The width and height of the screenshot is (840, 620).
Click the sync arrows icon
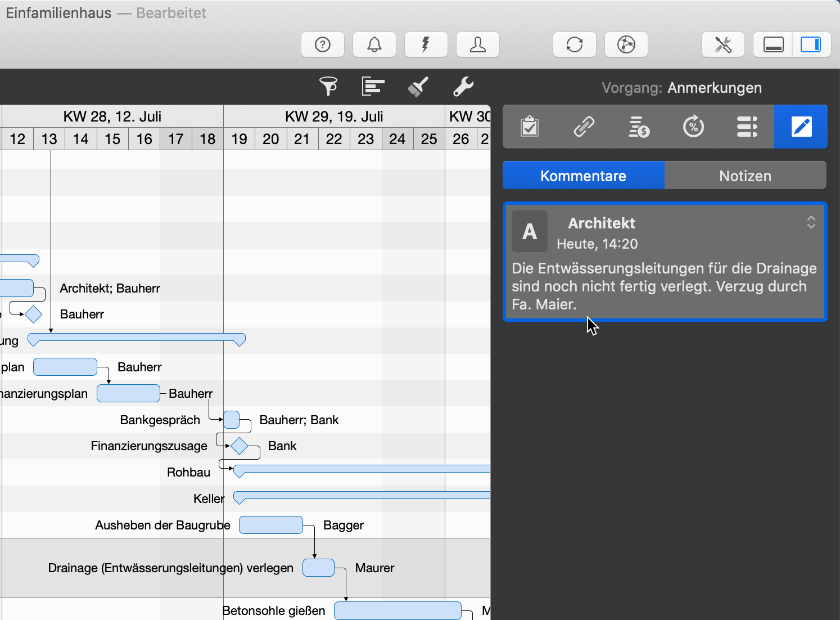(x=574, y=44)
